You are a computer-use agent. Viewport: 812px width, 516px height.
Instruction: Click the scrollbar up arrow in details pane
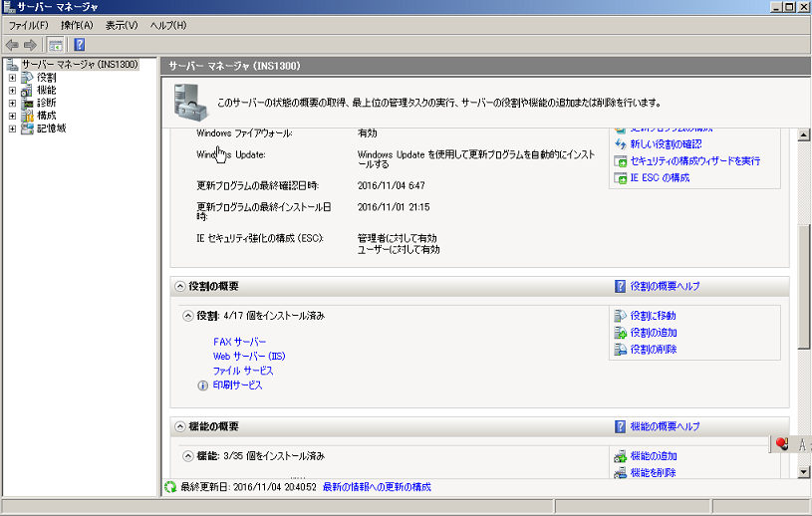click(x=803, y=135)
